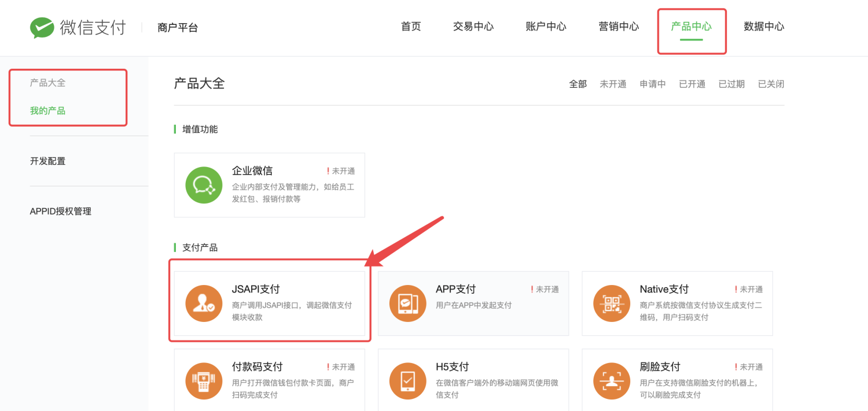This screenshot has width=868, height=411.
Task: Open the H5支付 product title
Action: point(453,366)
